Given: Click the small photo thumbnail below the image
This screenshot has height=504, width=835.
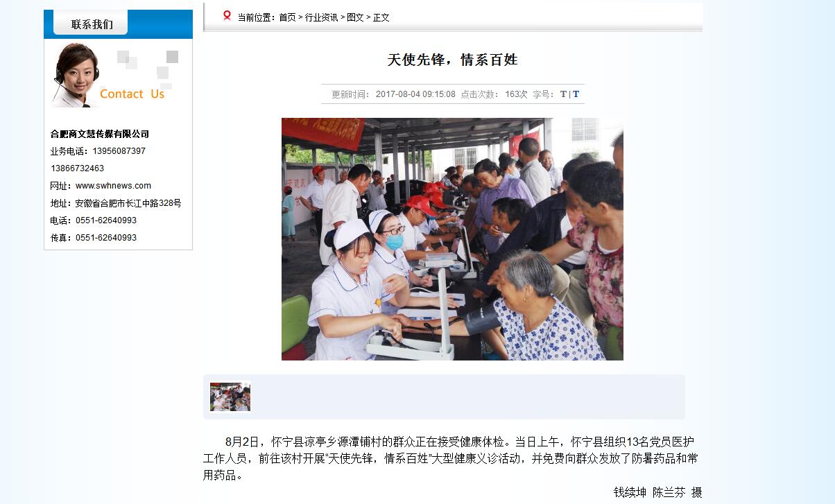Looking at the screenshot, I should click(230, 397).
